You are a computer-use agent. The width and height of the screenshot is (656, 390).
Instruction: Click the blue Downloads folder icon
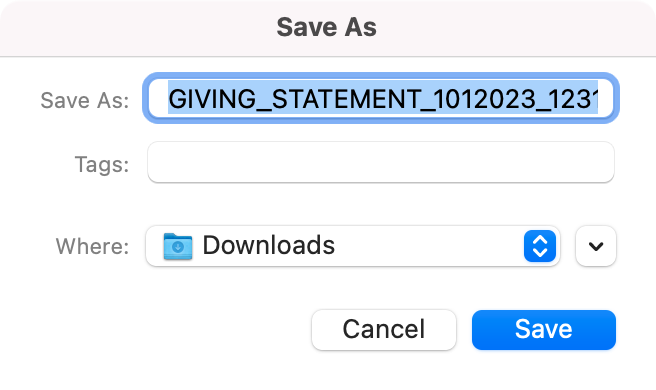[x=178, y=246]
